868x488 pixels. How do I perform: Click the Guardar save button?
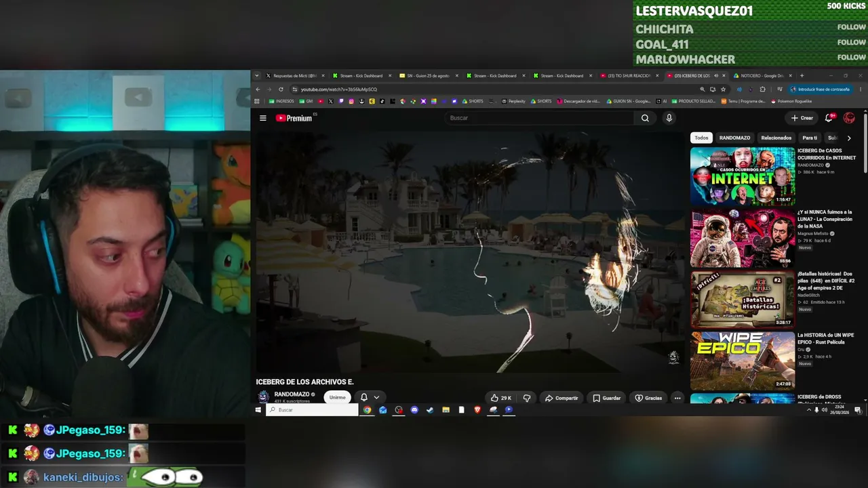click(607, 398)
